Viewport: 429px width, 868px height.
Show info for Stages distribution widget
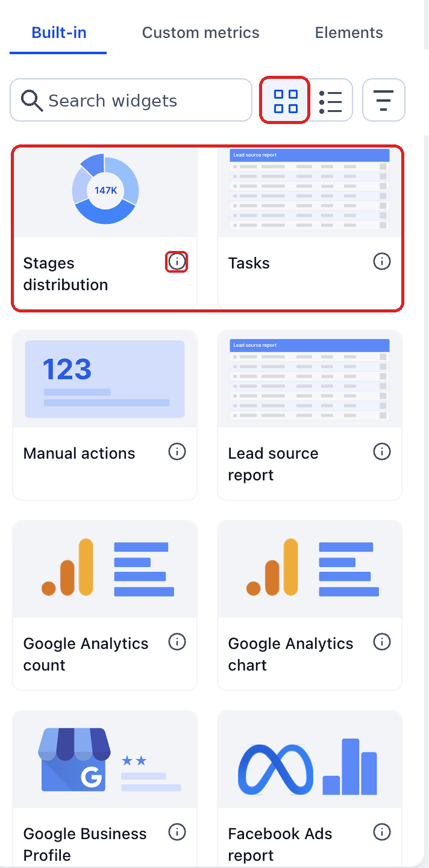click(x=177, y=261)
